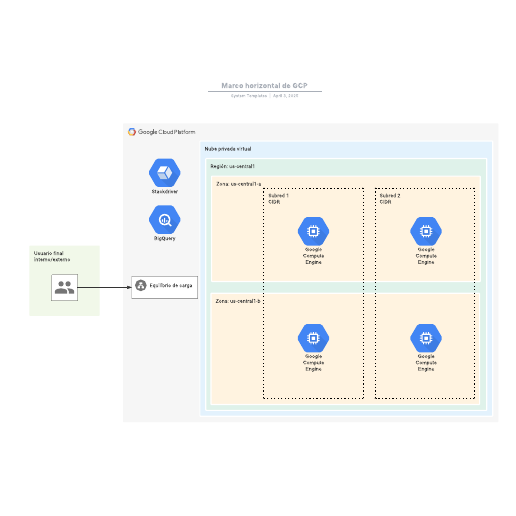Click 'Google Compute Engine' caption in Subred 1, zone b
This screenshot has width=516, height=516.
click(x=313, y=363)
